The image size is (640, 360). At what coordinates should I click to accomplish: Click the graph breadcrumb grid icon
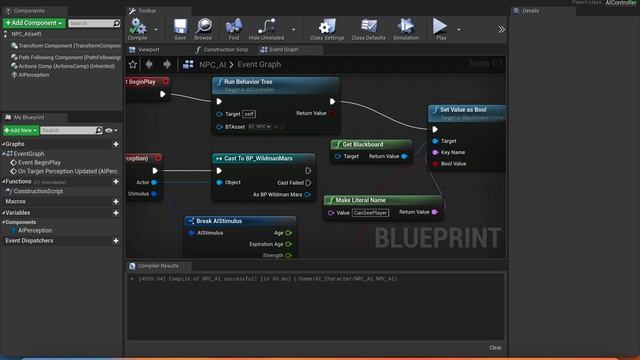pyautogui.click(x=188, y=64)
